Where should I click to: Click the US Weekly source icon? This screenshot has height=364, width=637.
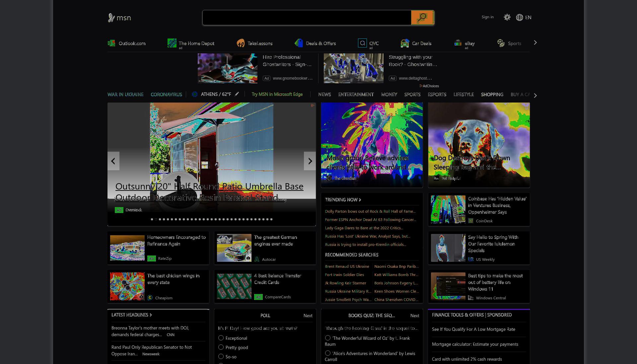tap(471, 259)
